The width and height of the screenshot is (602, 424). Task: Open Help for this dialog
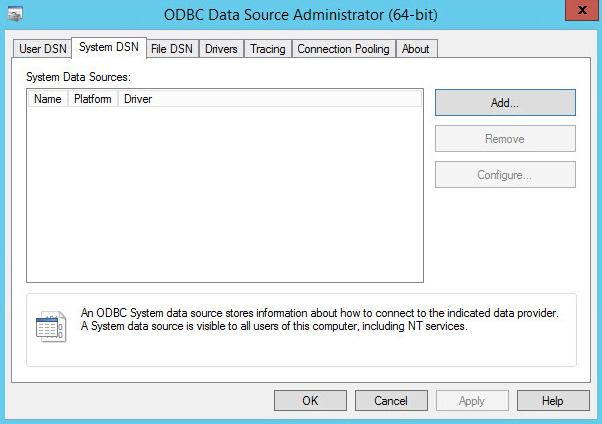(553, 400)
